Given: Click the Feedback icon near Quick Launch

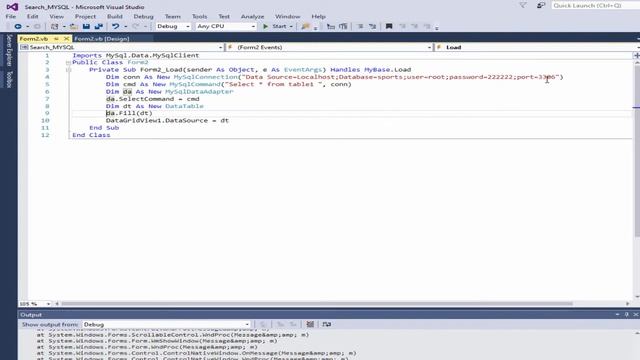Looking at the screenshot, I should click(541, 5).
